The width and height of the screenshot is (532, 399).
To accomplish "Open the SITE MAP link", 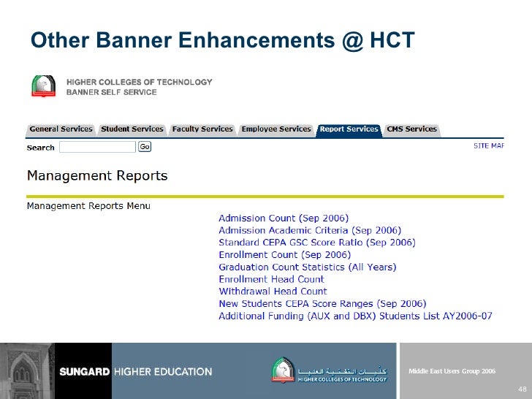I will coord(489,146).
